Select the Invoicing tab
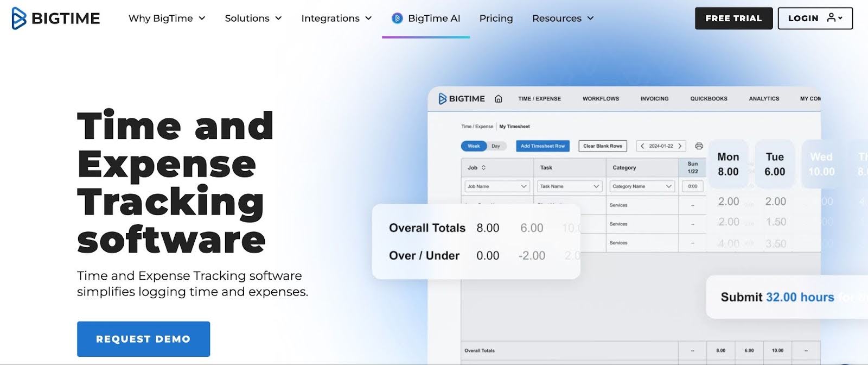 654,99
